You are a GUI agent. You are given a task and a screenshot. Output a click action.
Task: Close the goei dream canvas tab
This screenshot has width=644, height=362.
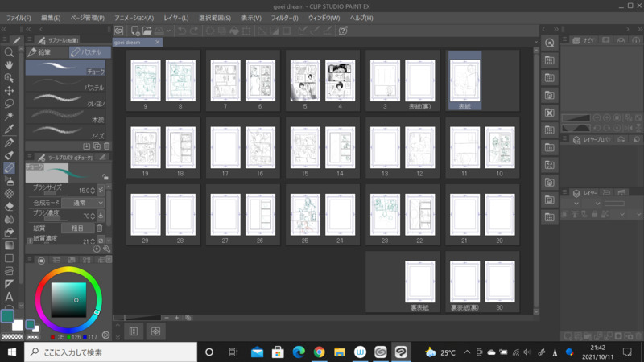click(157, 43)
